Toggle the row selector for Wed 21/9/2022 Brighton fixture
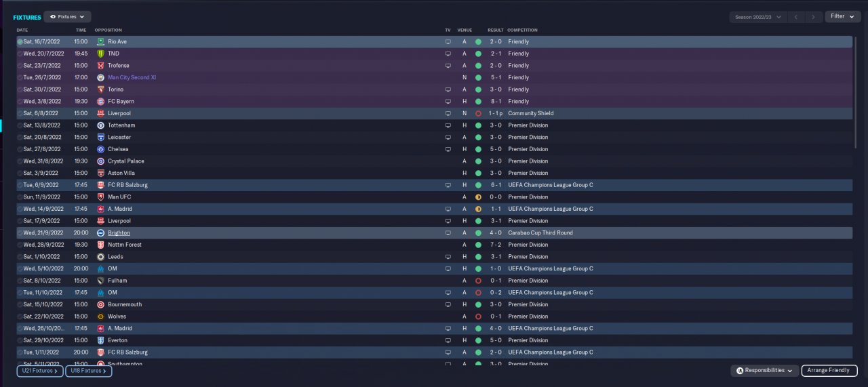 click(20, 232)
